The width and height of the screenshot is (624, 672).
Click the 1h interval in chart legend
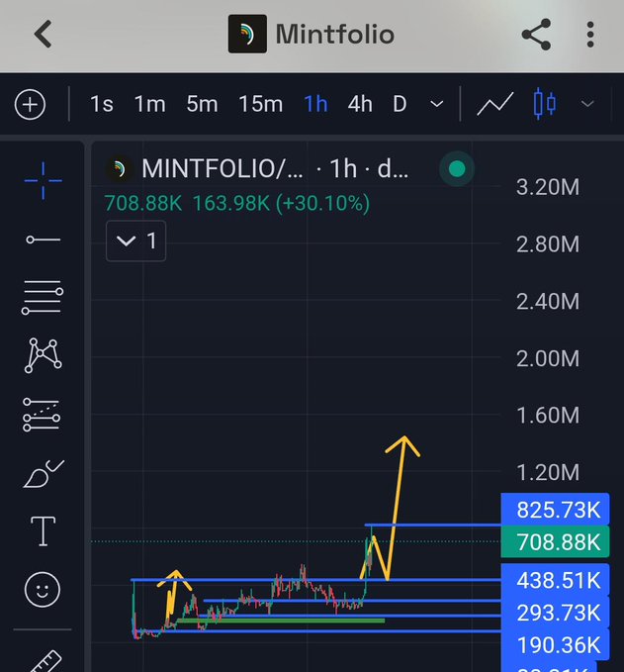click(343, 168)
